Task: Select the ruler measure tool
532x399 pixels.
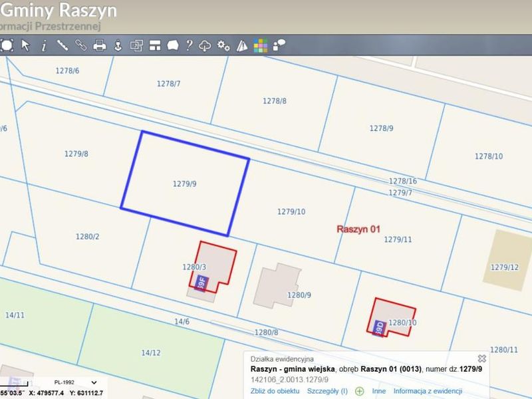Action: click(63, 45)
